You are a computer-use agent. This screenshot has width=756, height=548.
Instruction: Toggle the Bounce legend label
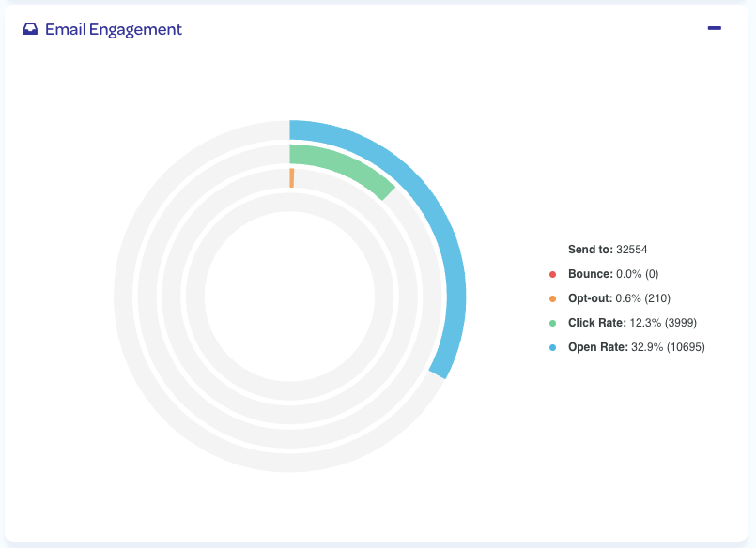point(590,274)
